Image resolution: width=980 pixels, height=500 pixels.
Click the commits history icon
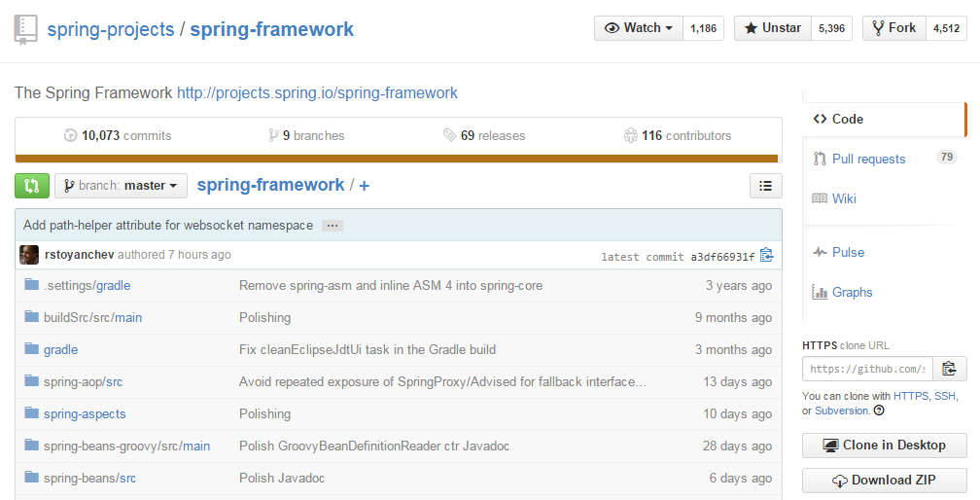pyautogui.click(x=71, y=135)
